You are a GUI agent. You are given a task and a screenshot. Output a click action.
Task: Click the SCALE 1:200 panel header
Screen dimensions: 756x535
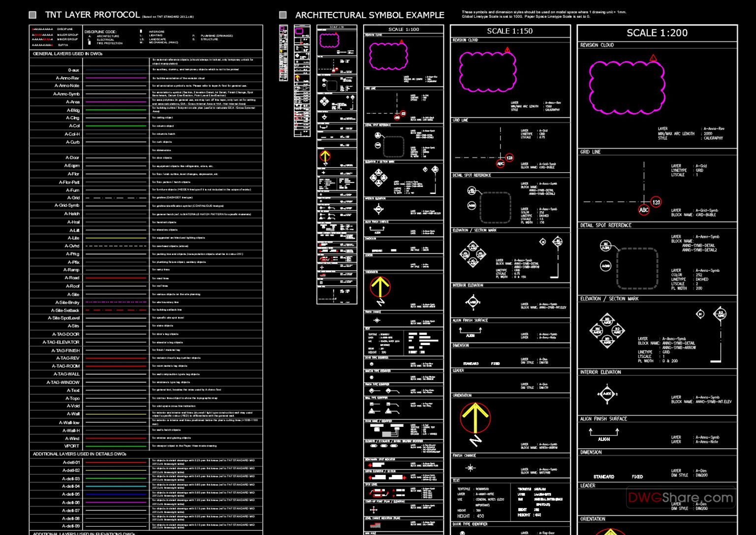tap(657, 33)
